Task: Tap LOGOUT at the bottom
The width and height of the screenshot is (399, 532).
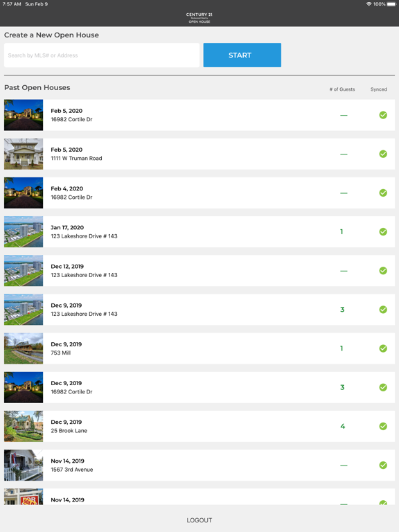Action: [x=199, y=520]
